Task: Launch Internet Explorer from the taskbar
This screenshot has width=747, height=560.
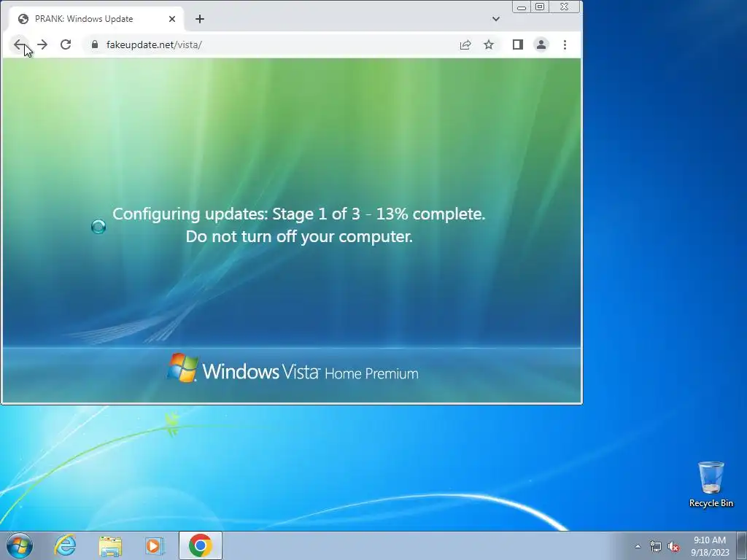Action: [x=65, y=545]
